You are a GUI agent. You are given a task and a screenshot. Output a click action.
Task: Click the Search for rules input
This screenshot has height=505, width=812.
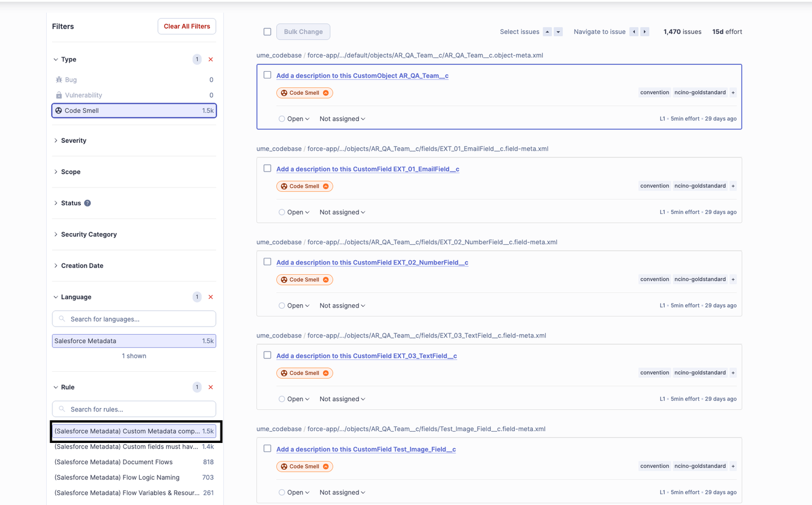(134, 409)
